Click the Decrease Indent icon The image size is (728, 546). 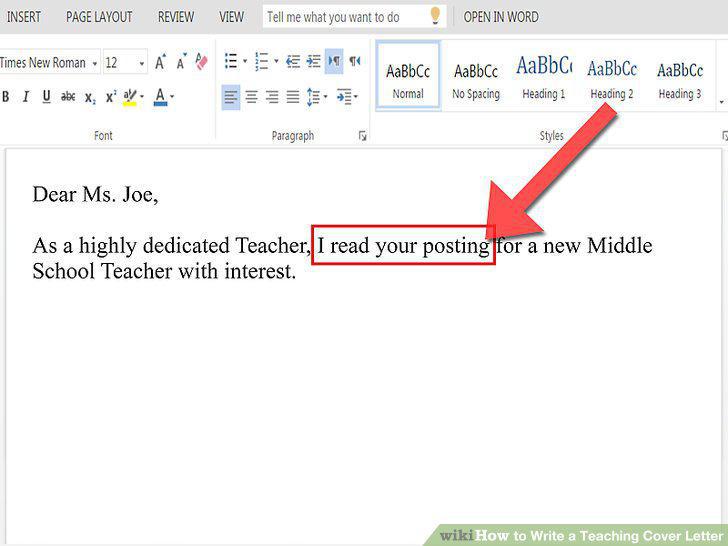[293, 61]
